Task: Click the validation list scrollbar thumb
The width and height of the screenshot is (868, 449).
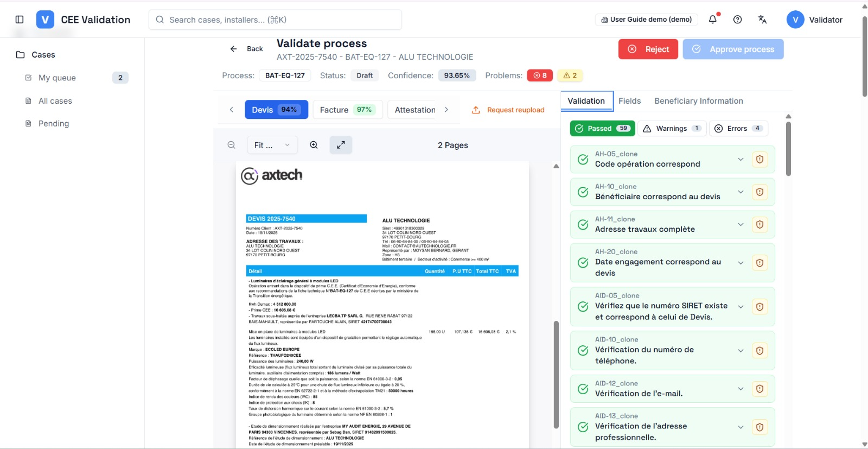Action: coord(788,149)
